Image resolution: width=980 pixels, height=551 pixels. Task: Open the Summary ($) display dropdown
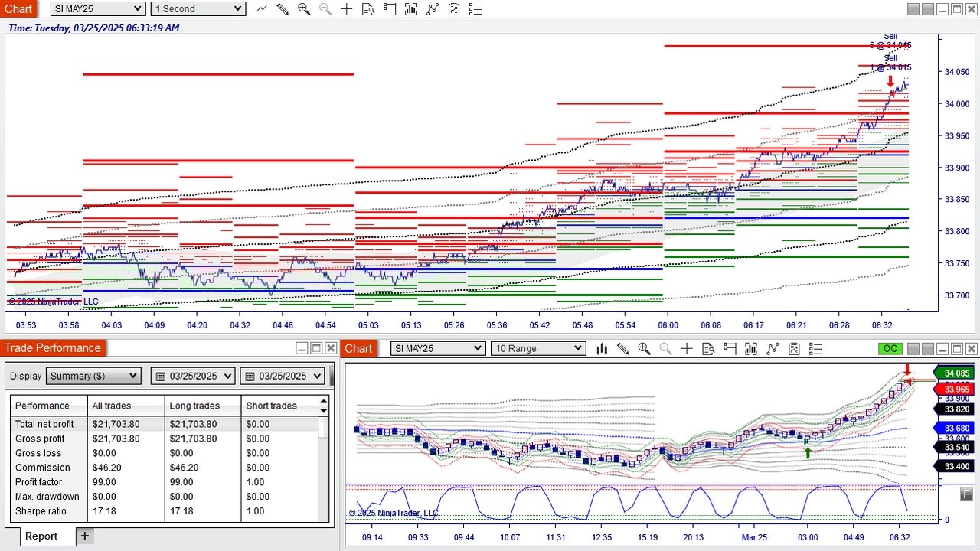[93, 376]
